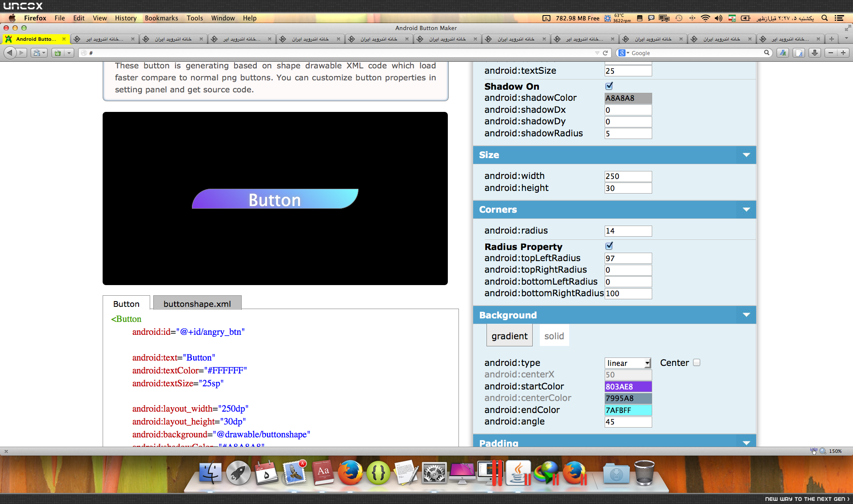
Task: Pick the android:centerColor swatch 7995A8
Action: 628,398
